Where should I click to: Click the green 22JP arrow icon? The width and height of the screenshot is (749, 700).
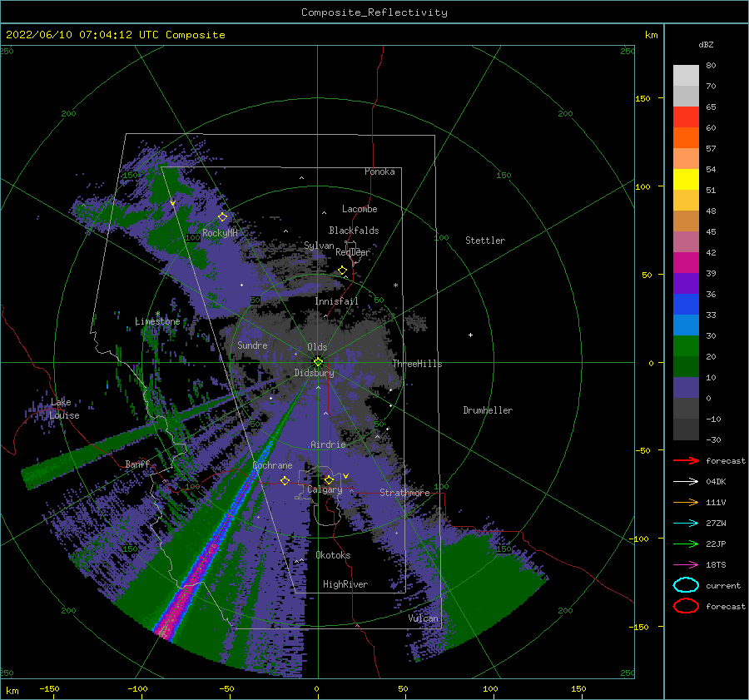click(686, 544)
